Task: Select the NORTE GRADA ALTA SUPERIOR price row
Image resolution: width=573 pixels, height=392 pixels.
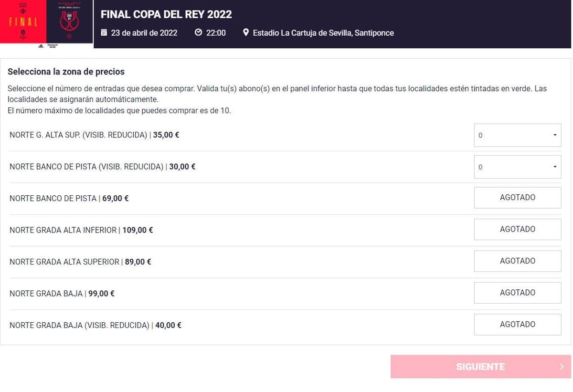Action: 80,262
